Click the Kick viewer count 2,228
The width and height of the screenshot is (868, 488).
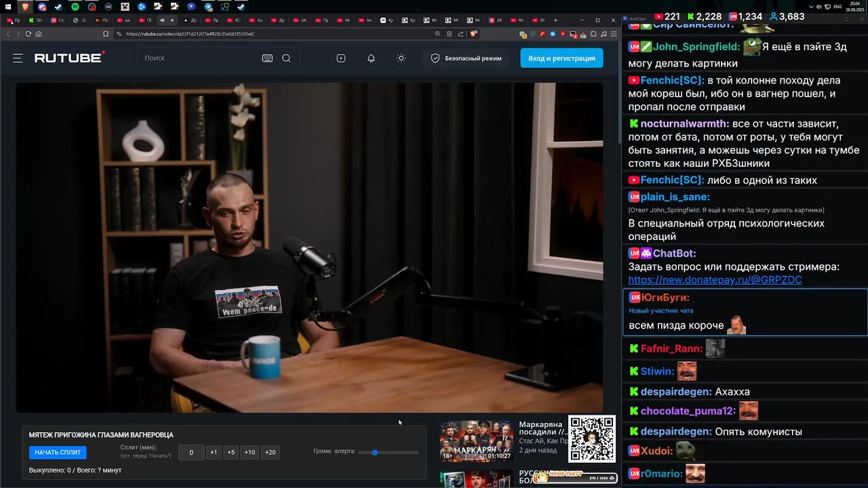pyautogui.click(x=704, y=16)
